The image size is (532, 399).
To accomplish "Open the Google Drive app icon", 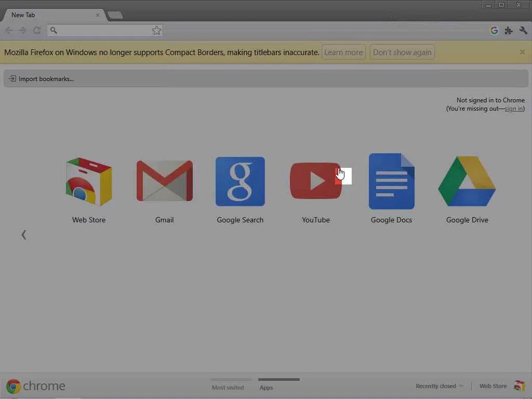I will (467, 181).
